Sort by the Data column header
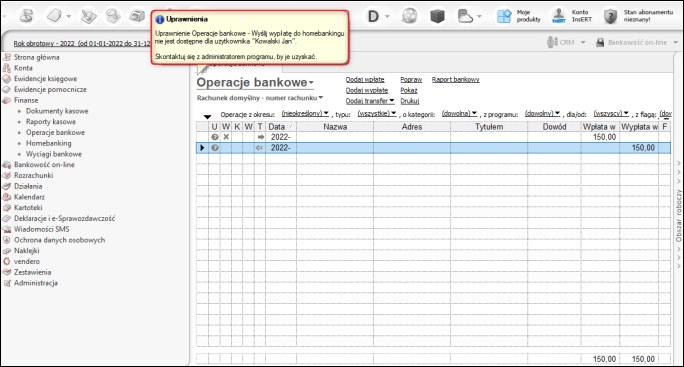 coord(280,127)
